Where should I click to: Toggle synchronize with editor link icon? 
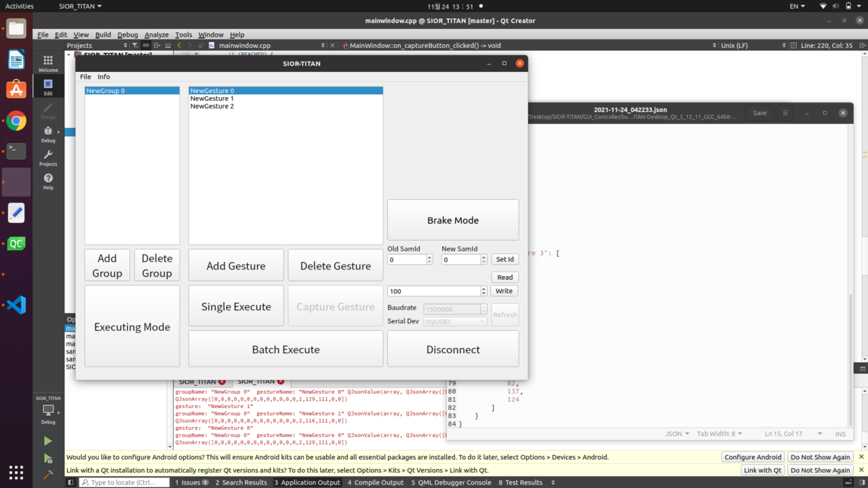click(x=146, y=45)
